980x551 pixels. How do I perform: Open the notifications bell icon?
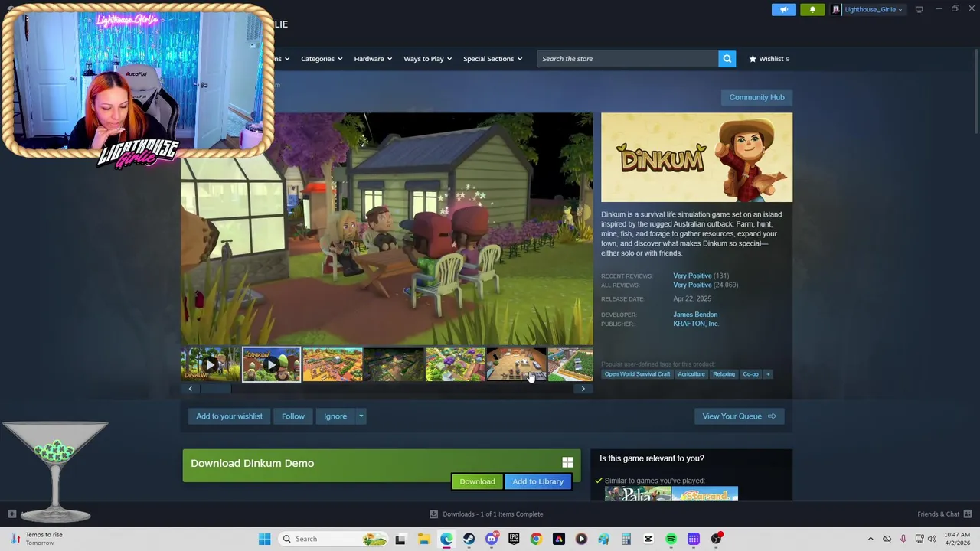pyautogui.click(x=812, y=9)
